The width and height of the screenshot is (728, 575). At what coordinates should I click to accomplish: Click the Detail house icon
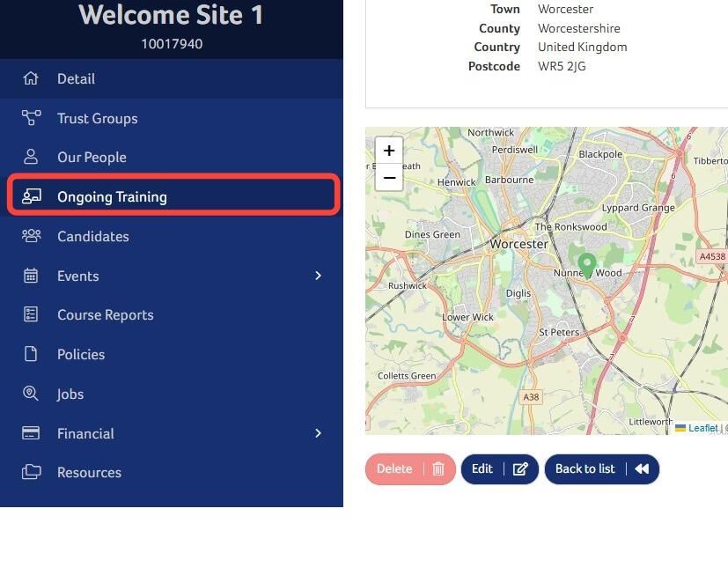click(31, 78)
